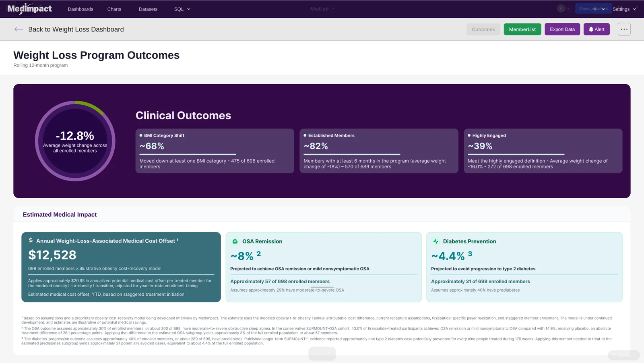Image resolution: width=644 pixels, height=363 pixels.
Task: Create an Alert with the bell button
Action: coord(597,29)
